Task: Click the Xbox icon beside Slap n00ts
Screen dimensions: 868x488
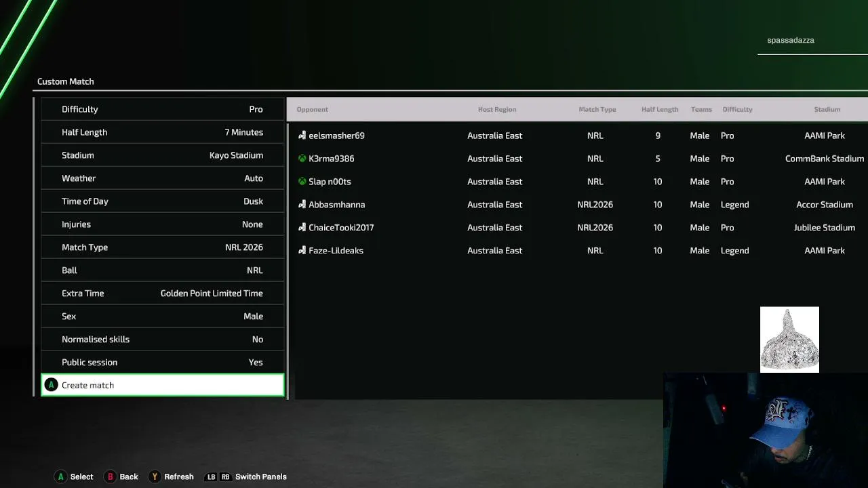Action: point(302,182)
